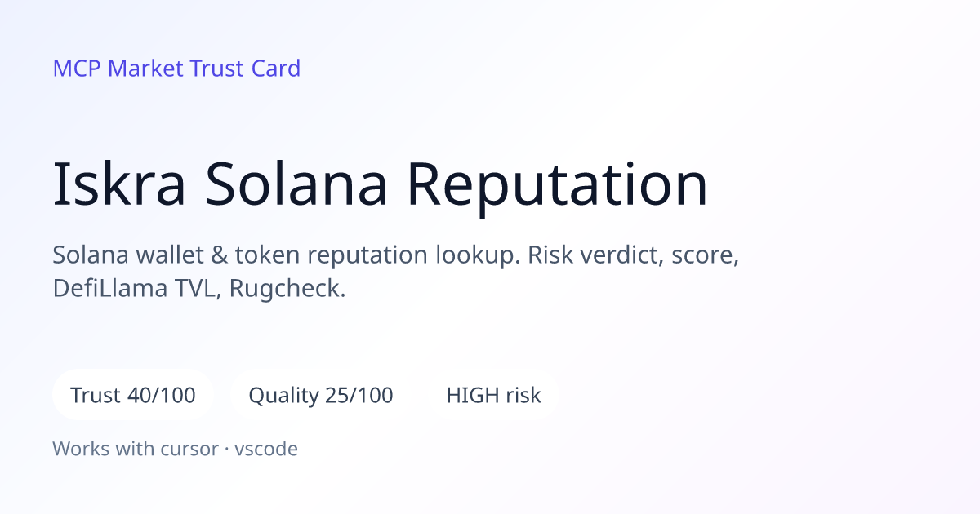980x514 pixels.
Task: Click the 25/100 number in Quality badge
Action: tap(358, 396)
